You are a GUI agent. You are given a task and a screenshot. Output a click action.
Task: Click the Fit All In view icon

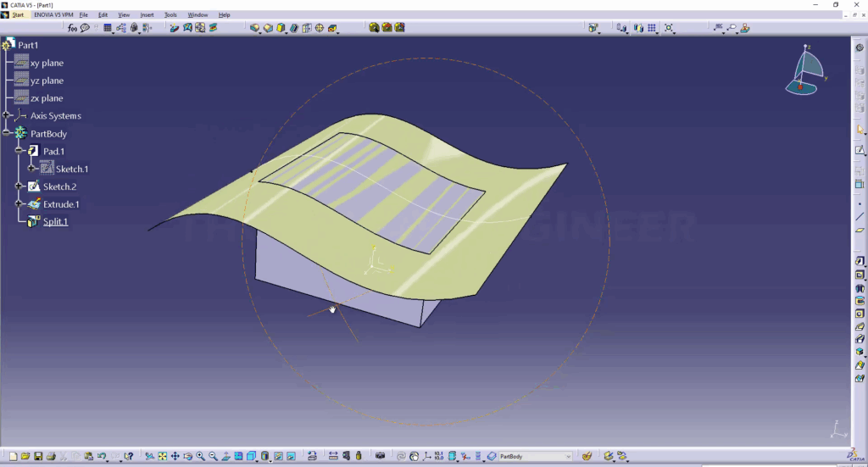[x=162, y=457]
